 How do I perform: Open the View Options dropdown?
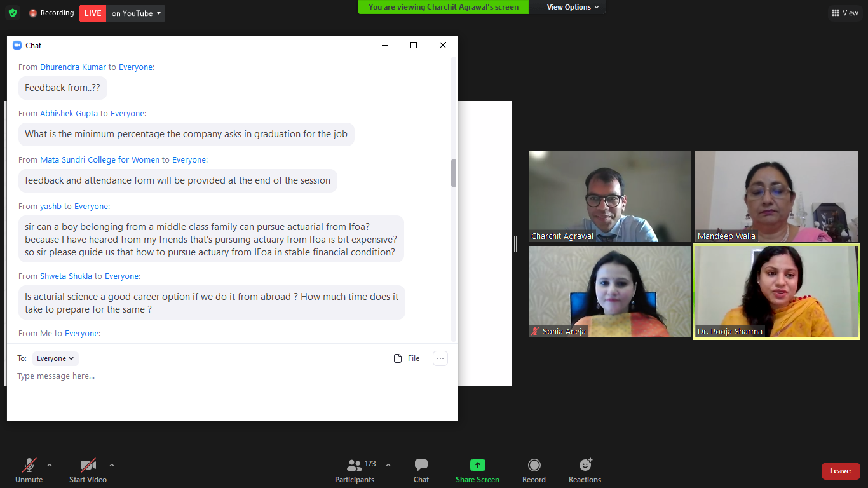click(573, 7)
